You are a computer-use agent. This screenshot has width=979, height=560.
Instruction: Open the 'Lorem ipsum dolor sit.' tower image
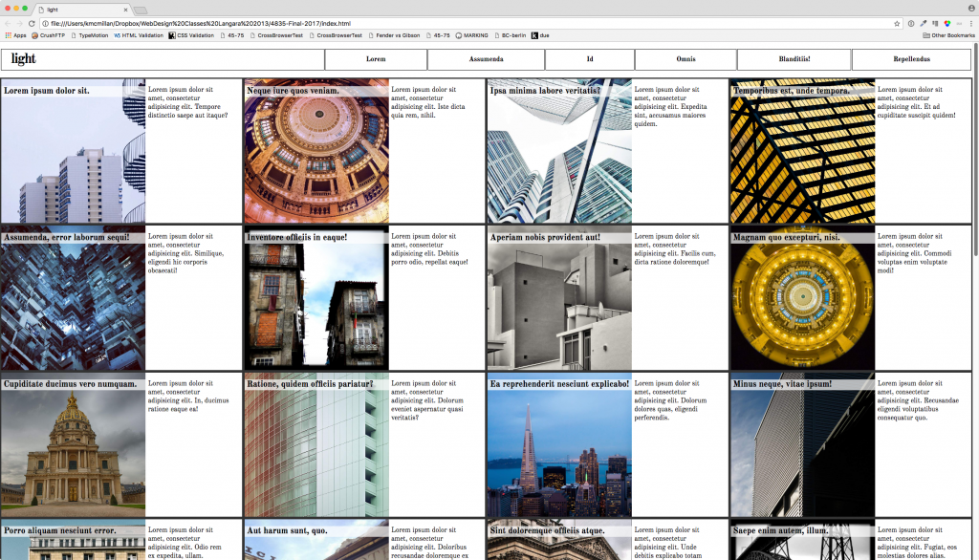coord(73,151)
